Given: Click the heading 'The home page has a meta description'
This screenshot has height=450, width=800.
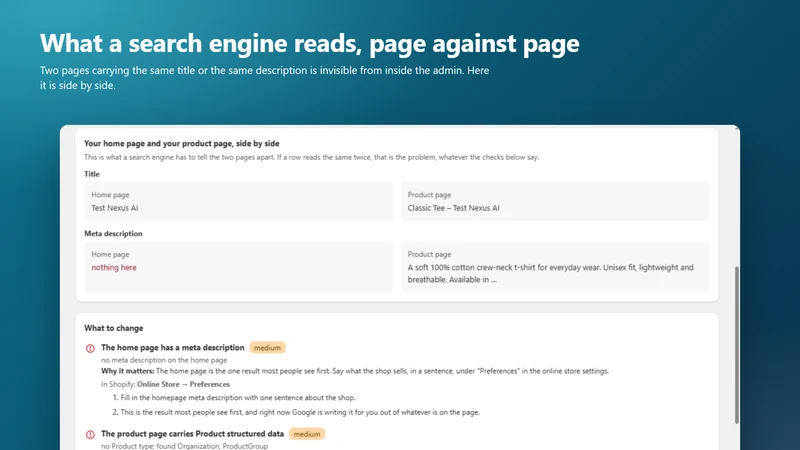Looking at the screenshot, I should (172, 347).
